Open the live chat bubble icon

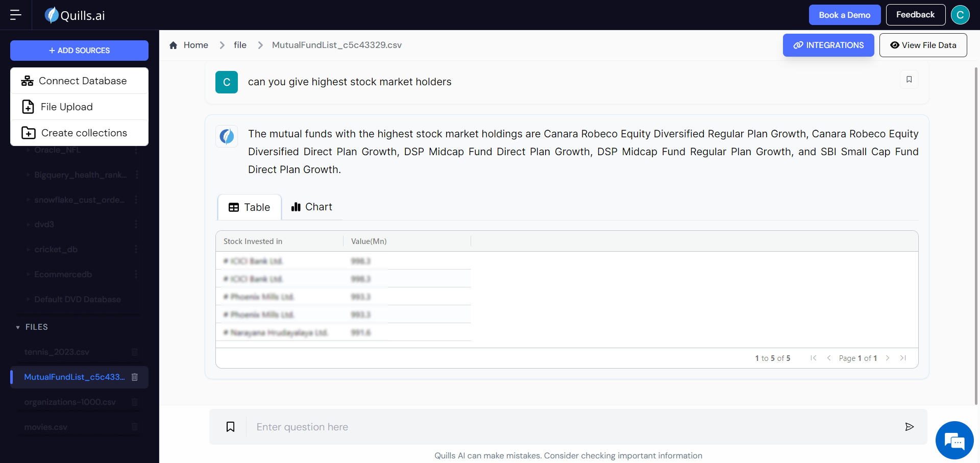click(x=954, y=440)
